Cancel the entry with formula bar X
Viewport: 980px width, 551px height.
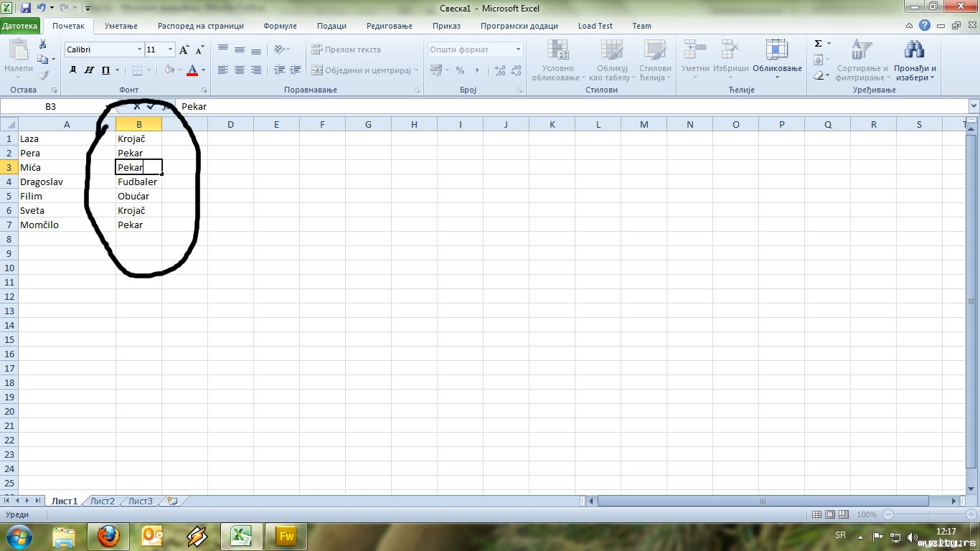[x=137, y=106]
